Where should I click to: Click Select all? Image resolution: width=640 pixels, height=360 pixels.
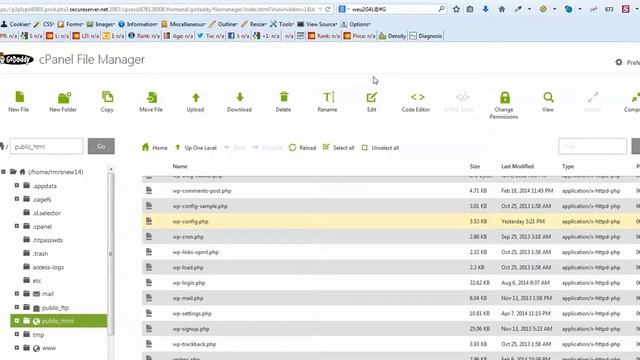338,147
